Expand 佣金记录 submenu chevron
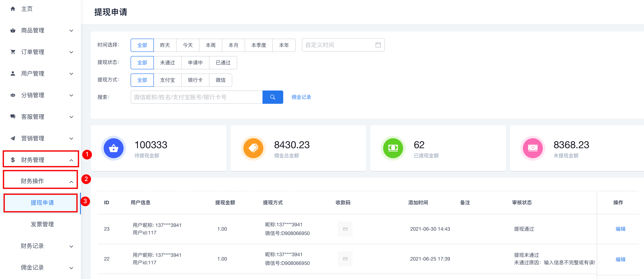The height and width of the screenshot is (279, 644). point(71,268)
